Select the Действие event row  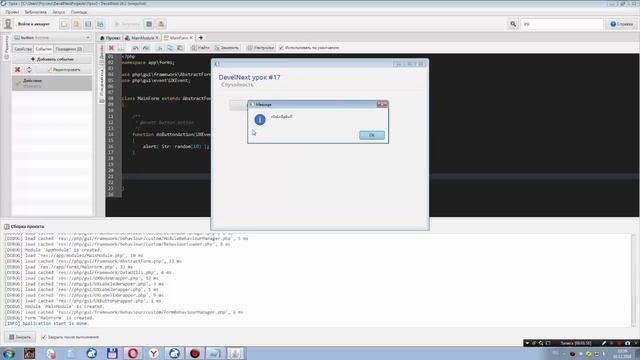click(x=52, y=83)
